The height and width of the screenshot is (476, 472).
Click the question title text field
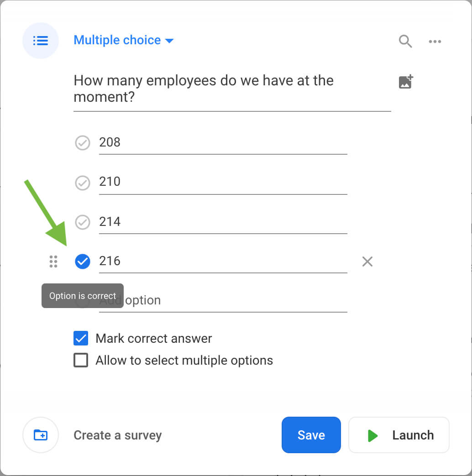coord(232,89)
